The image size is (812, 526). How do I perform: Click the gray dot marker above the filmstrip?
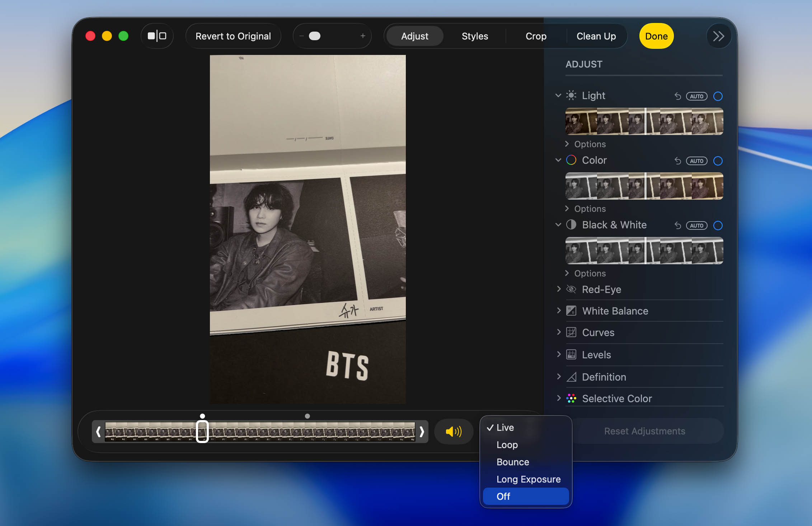tap(307, 416)
